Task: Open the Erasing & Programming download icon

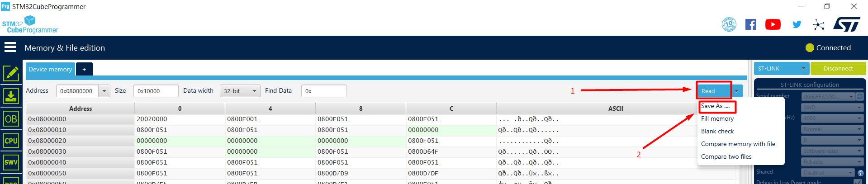Action: pyautogui.click(x=11, y=96)
